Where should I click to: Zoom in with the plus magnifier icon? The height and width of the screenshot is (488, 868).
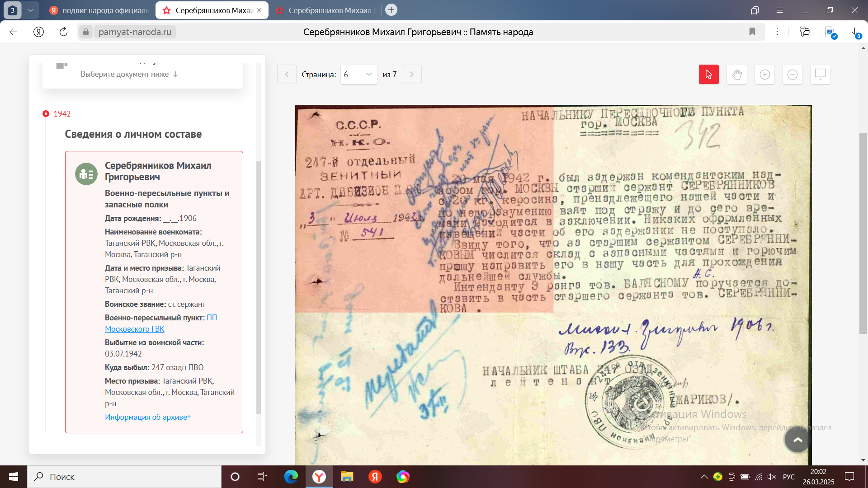pyautogui.click(x=764, y=75)
